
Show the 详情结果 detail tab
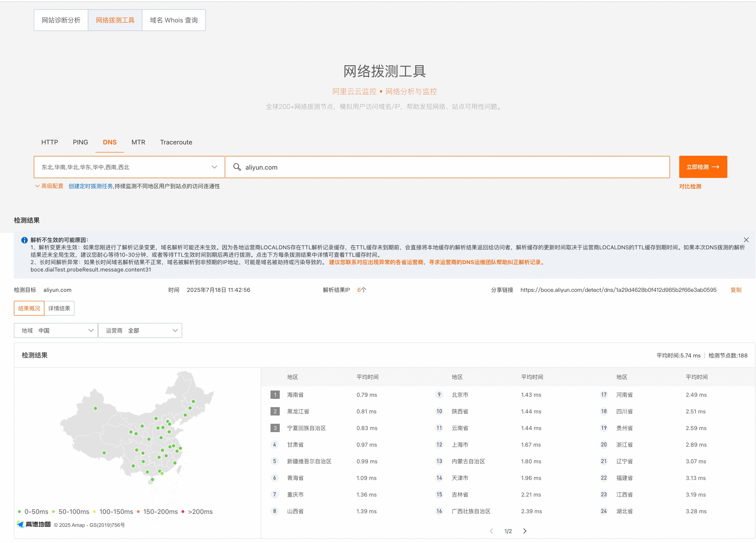(x=59, y=308)
